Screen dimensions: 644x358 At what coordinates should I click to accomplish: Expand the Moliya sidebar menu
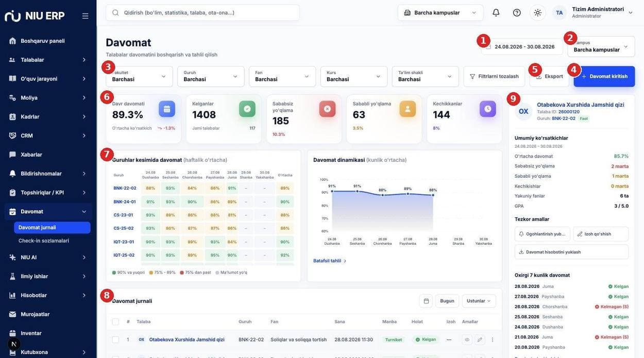(x=48, y=98)
